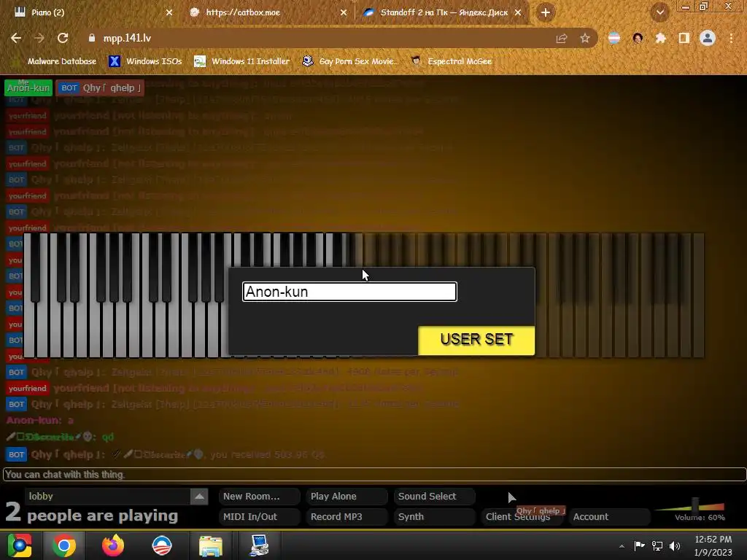The height and width of the screenshot is (560, 747).
Task: Close the Standoff 2 tab
Action: point(518,12)
